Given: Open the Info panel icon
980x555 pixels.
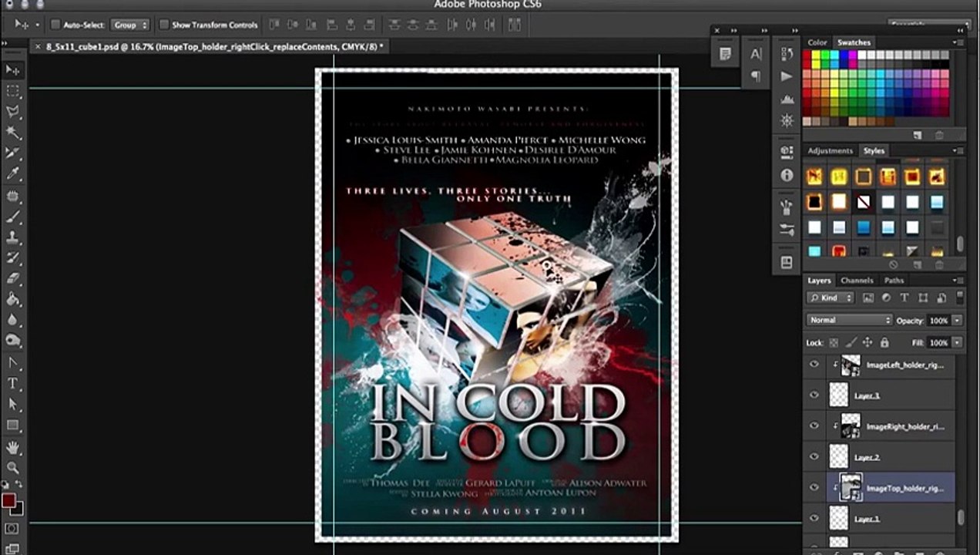Looking at the screenshot, I should [x=787, y=176].
